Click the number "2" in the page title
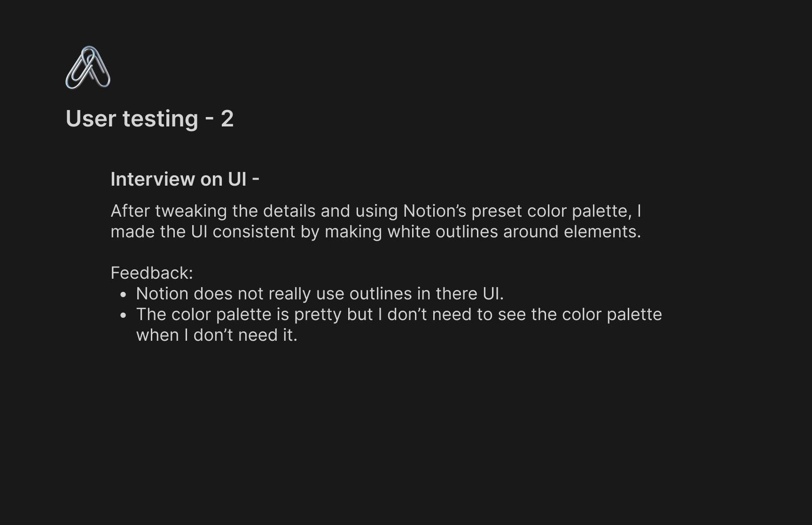The width and height of the screenshot is (812, 525). coord(227,118)
